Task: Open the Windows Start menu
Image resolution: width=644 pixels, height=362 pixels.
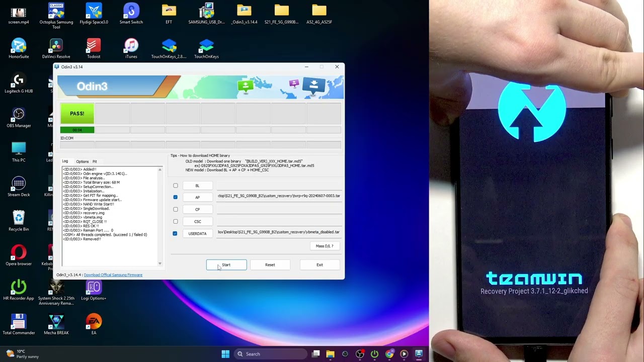Action: pyautogui.click(x=225, y=354)
